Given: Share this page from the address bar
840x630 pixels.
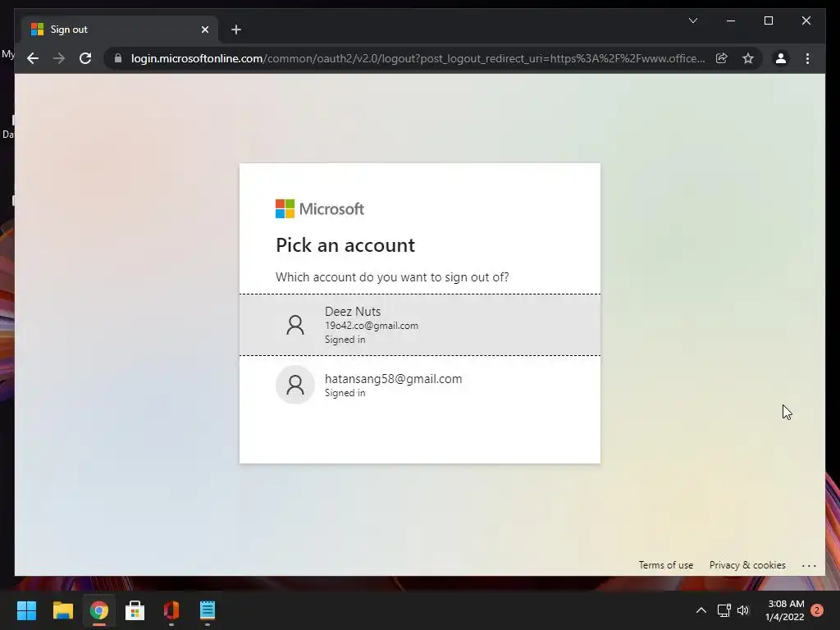Looking at the screenshot, I should 722,58.
